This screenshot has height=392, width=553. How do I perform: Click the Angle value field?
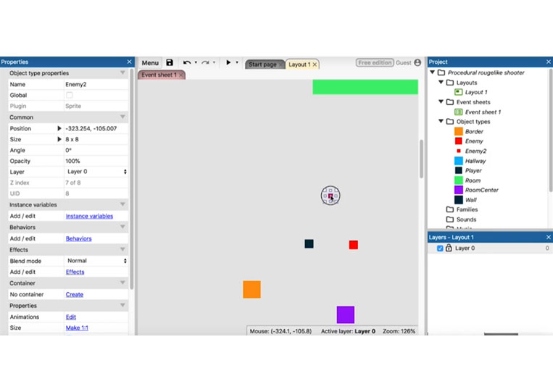(x=96, y=150)
